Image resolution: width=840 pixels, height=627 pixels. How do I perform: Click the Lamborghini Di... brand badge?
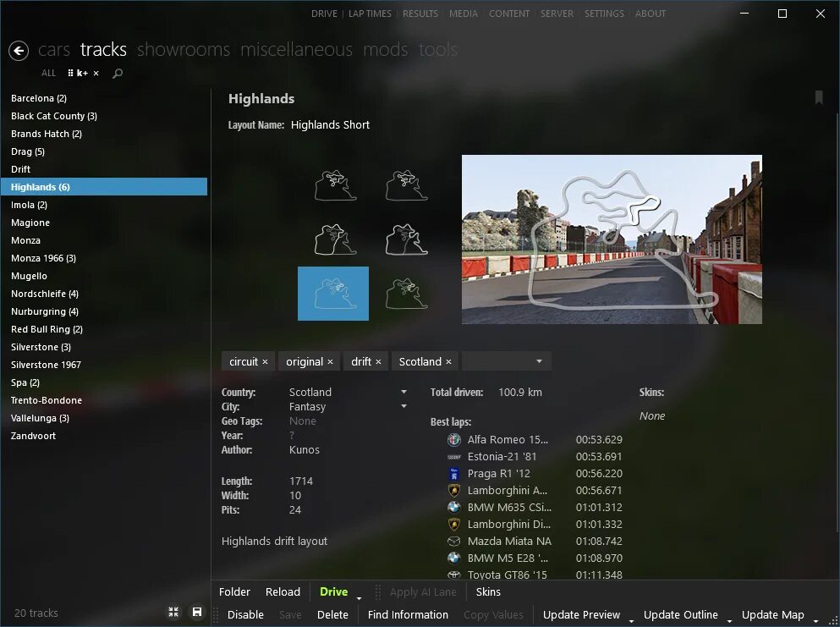tap(453, 524)
